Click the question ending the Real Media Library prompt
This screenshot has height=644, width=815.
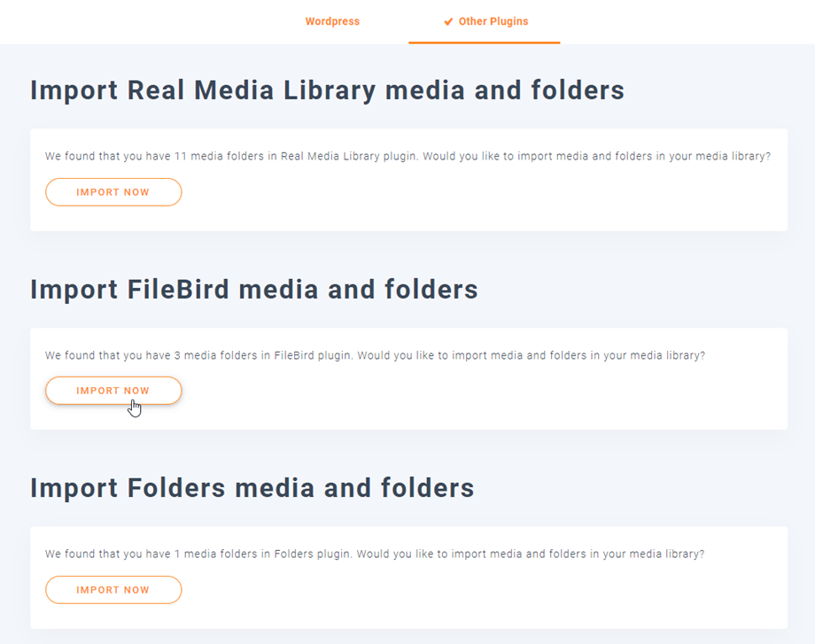[597, 156]
